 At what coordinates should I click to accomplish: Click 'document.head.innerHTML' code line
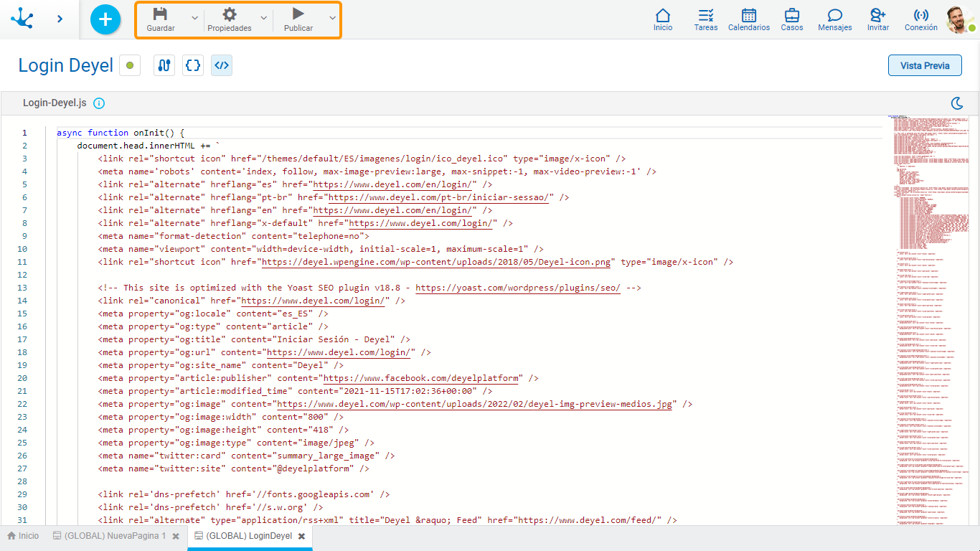pyautogui.click(x=149, y=146)
